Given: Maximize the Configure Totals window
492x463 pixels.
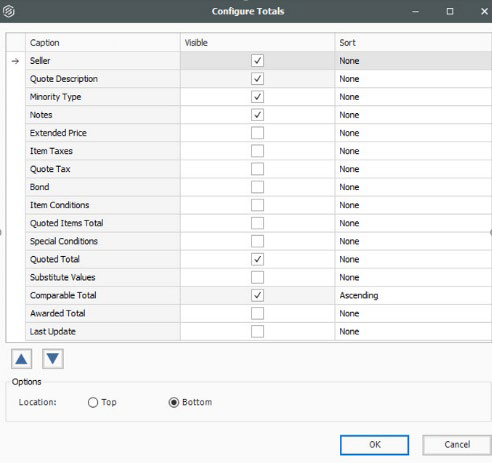Looking at the screenshot, I should (450, 11).
